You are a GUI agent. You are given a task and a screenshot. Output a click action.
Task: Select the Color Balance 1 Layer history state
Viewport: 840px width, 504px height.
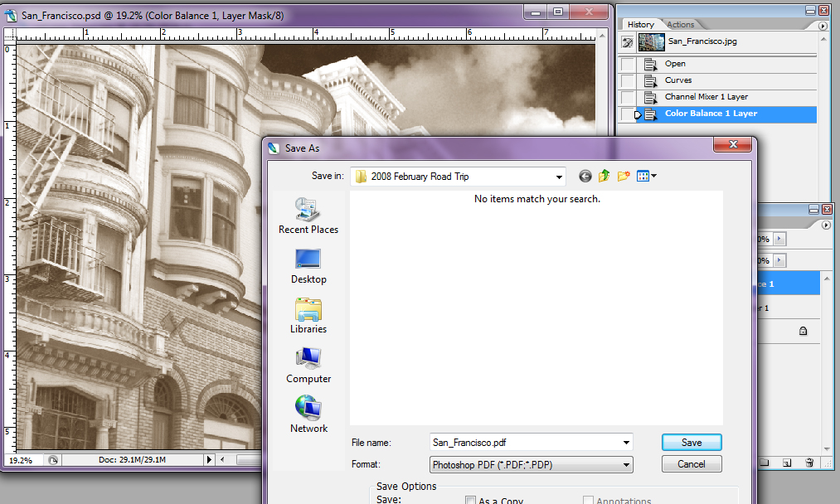pyautogui.click(x=726, y=114)
